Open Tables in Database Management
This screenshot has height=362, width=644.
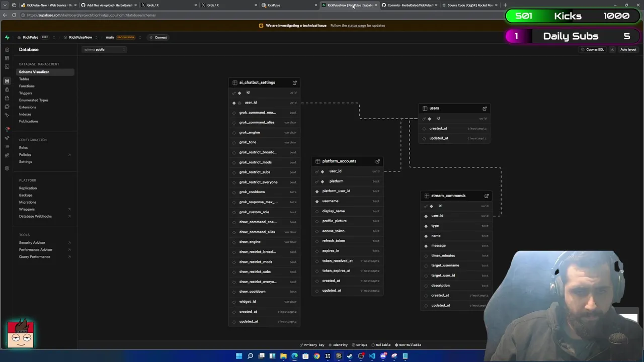[24, 79]
